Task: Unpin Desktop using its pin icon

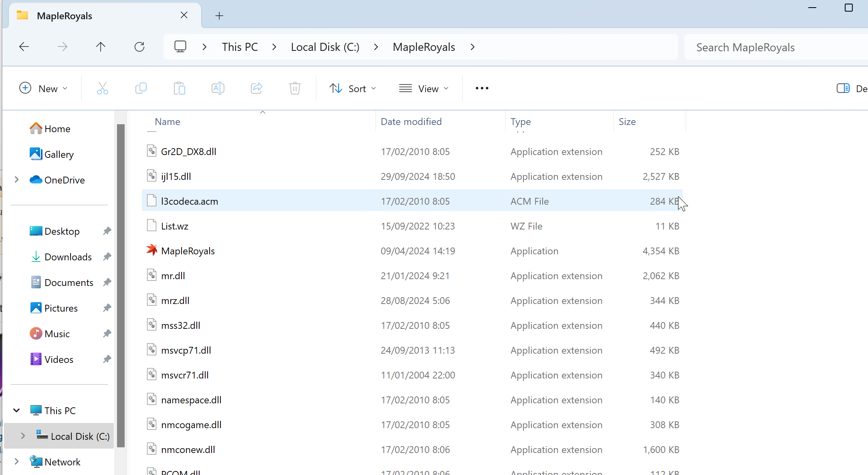Action: coord(107,231)
